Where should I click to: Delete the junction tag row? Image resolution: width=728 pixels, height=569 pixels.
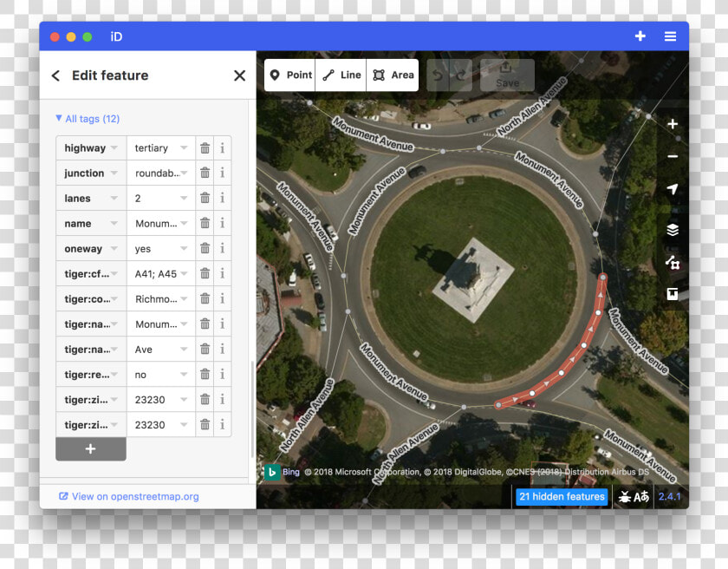point(205,173)
